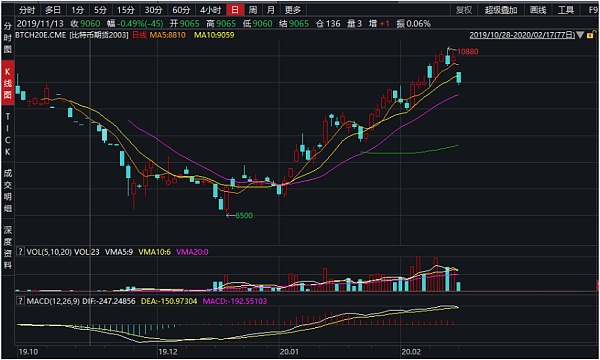Open the F9 info button
Image resolution: width=600 pixels, height=360 pixels.
point(593,10)
